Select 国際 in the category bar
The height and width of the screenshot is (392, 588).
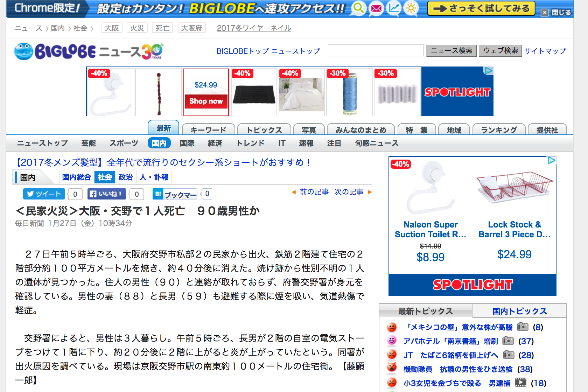click(187, 143)
